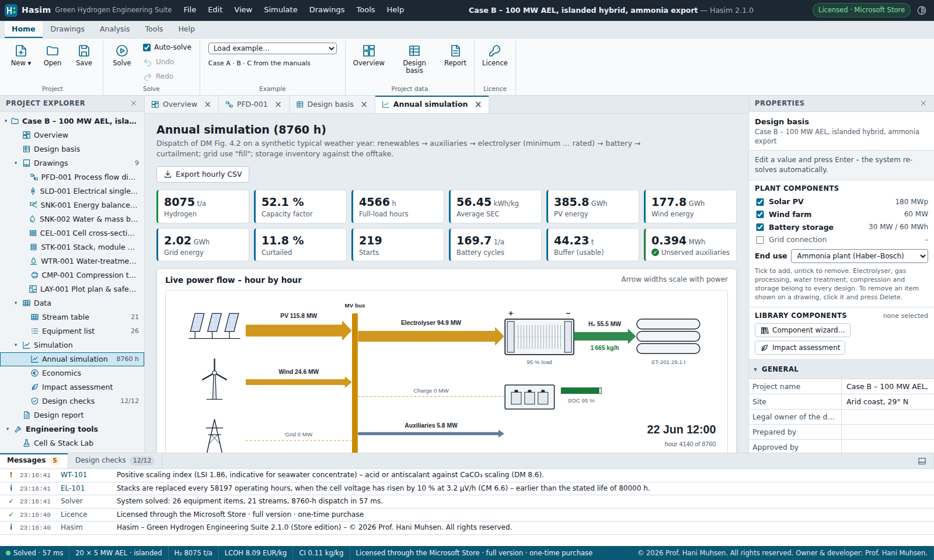Close the Overview document tab
The width and height of the screenshot is (934, 560).
pos(208,104)
